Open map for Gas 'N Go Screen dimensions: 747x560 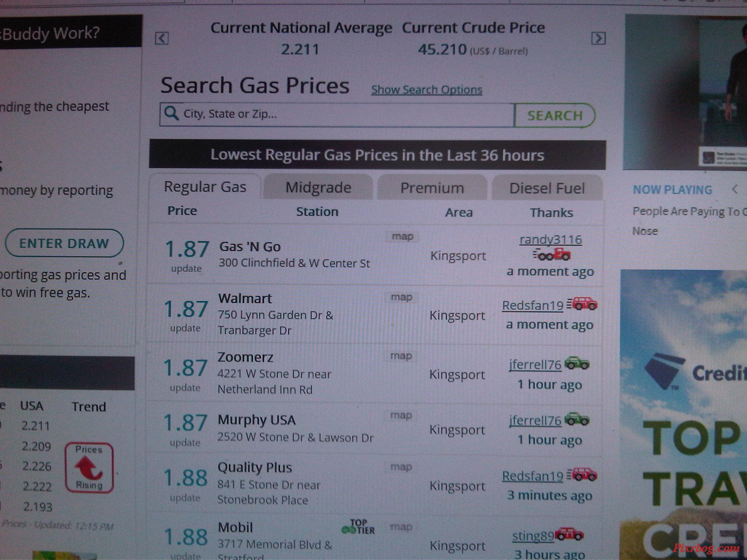tap(402, 237)
